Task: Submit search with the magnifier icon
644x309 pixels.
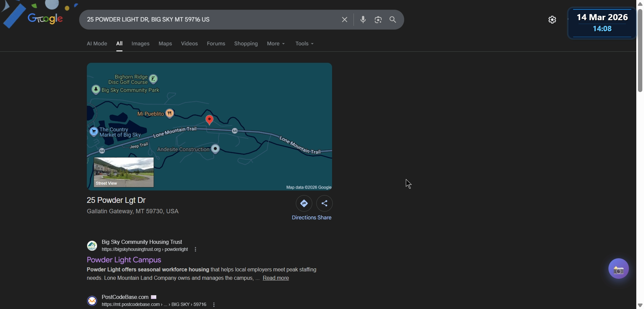Action: (393, 20)
